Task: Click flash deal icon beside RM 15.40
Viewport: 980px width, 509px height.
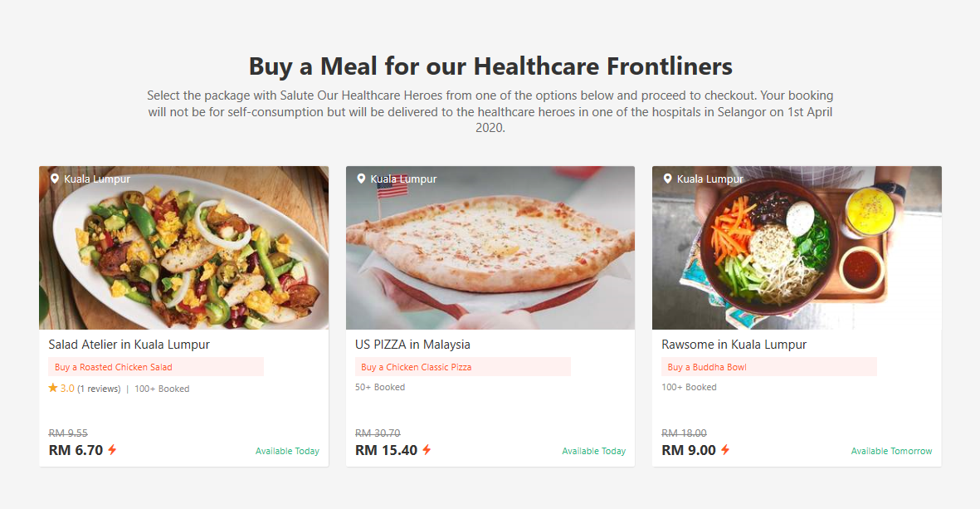Action: (x=427, y=450)
